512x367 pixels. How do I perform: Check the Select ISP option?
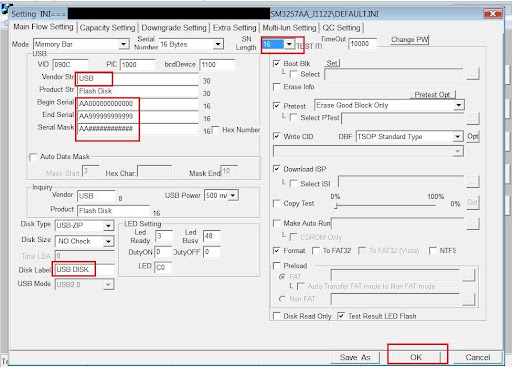[x=293, y=183]
